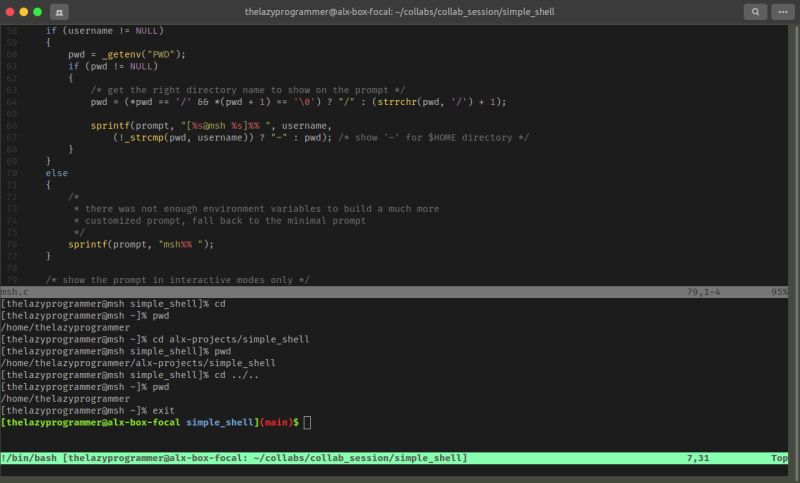Click "show the prompt in interactive modes" comment
Image resolution: width=800 pixels, height=483 pixels.
(x=177, y=280)
